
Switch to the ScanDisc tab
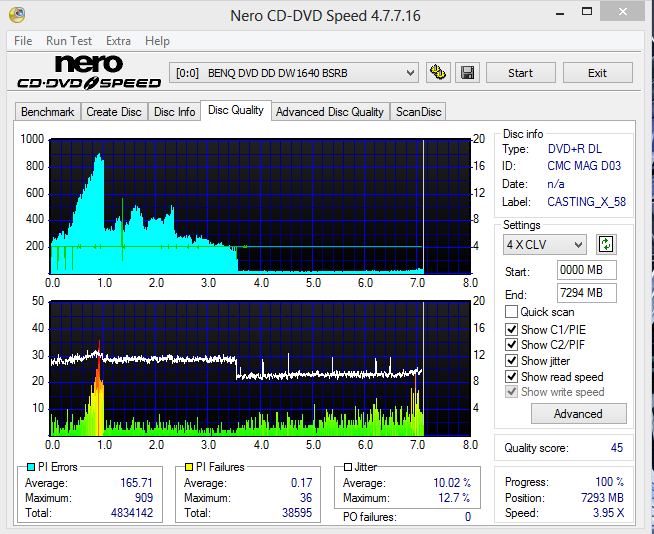(x=418, y=112)
